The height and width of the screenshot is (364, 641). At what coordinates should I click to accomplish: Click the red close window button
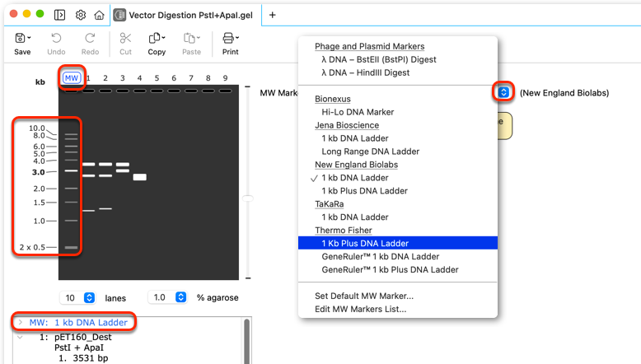[x=13, y=14]
